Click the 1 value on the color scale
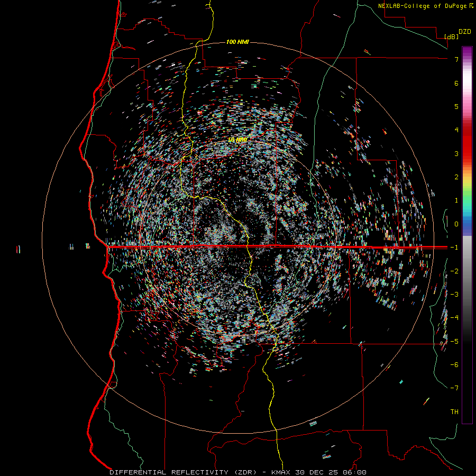 [x=456, y=200]
